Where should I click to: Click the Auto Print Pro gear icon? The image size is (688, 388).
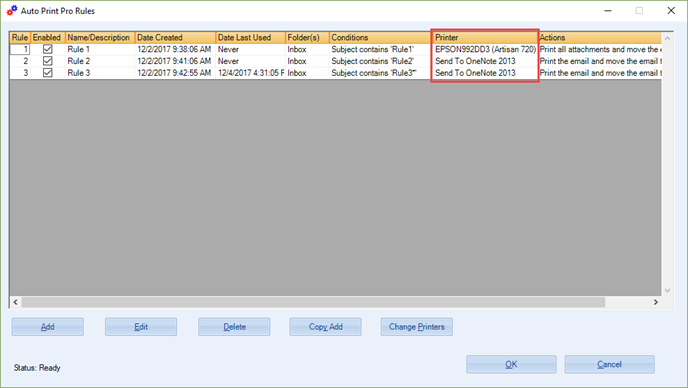click(12, 11)
